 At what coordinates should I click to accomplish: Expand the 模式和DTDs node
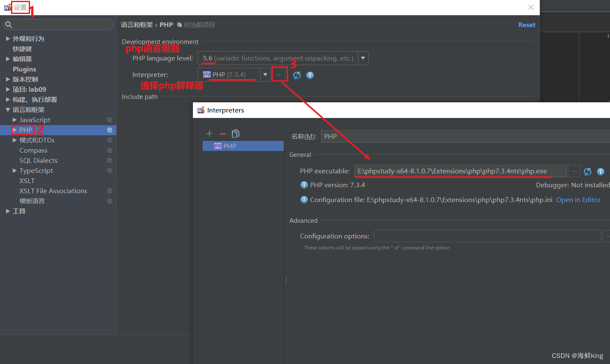pos(15,140)
